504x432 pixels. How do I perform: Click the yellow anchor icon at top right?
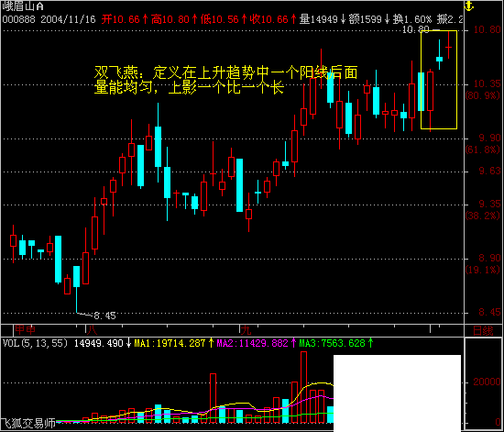[x=469, y=6]
